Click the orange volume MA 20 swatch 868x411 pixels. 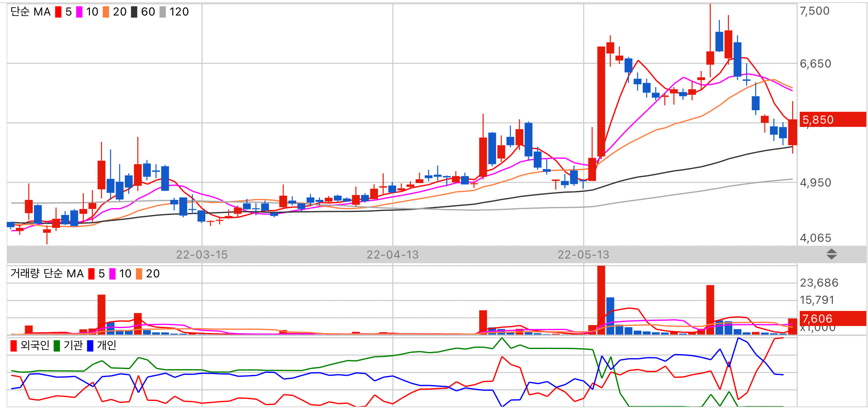pos(139,274)
